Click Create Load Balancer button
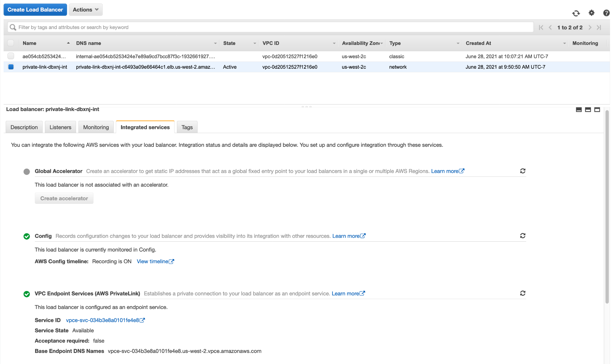 [35, 10]
